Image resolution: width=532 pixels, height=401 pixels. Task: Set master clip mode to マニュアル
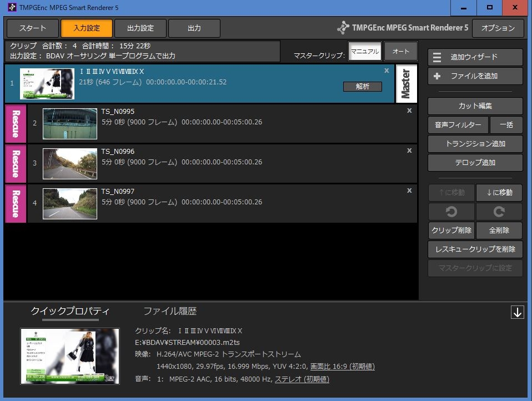click(365, 51)
